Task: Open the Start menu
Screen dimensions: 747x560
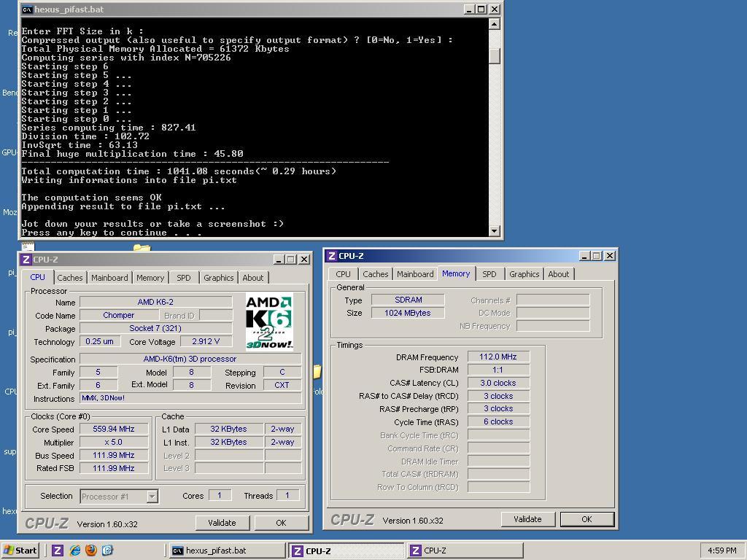Action: click(20, 551)
